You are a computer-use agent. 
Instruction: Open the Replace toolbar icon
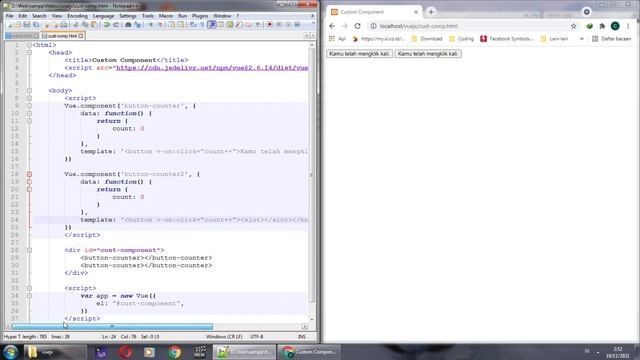(138, 25)
